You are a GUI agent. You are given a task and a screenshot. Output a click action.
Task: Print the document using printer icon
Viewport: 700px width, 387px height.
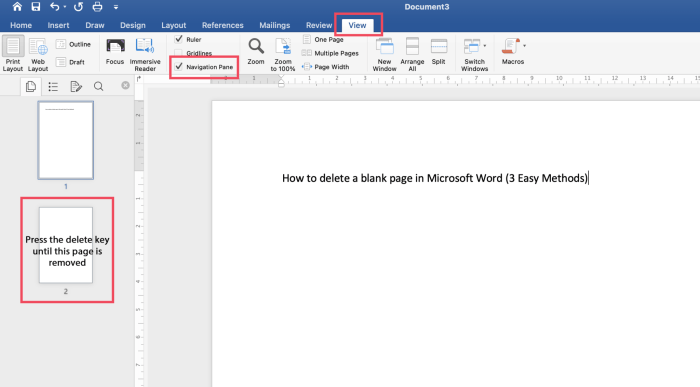pyautogui.click(x=97, y=7)
